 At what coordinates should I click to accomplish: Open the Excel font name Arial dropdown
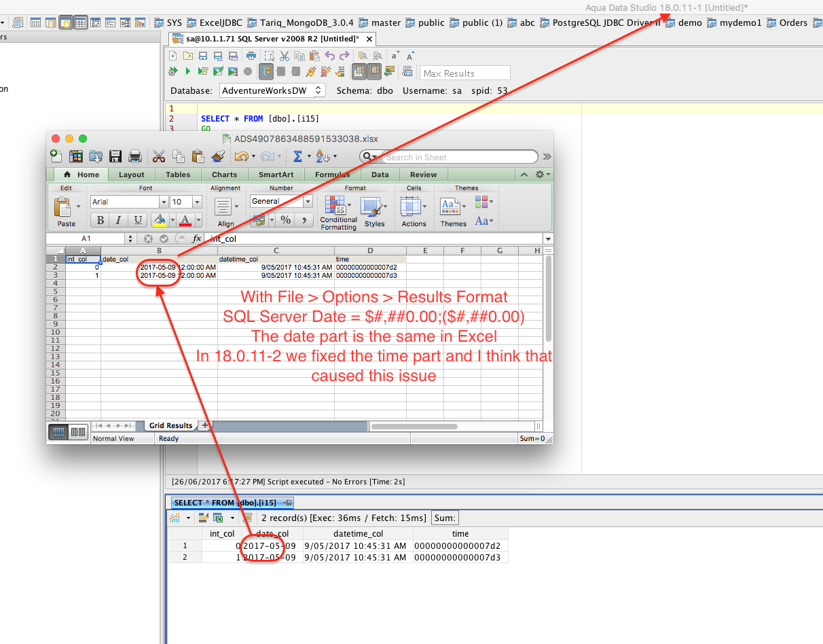click(164, 202)
